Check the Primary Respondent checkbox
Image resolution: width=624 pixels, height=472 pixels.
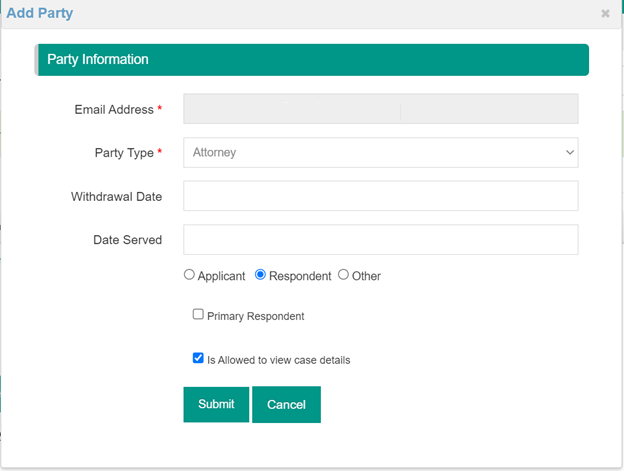coord(198,314)
